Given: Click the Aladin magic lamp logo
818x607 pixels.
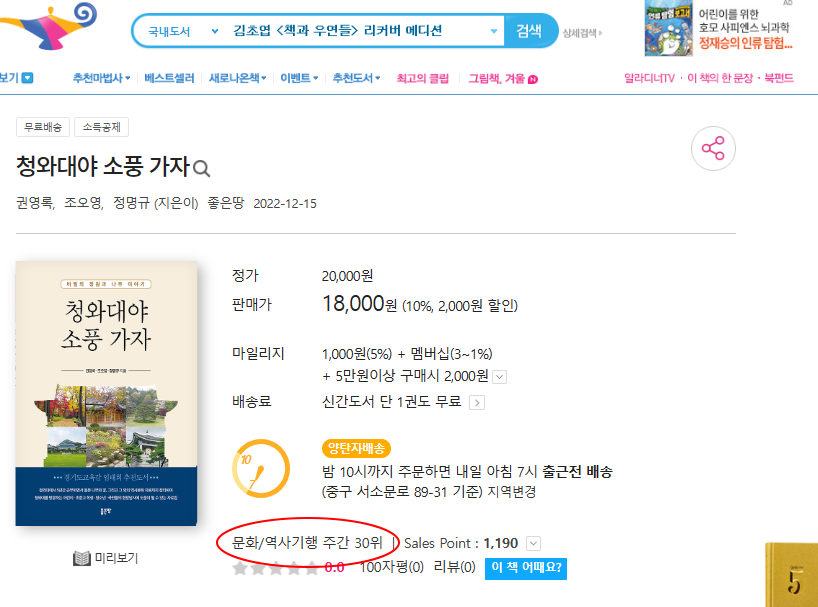Looking at the screenshot, I should click(x=50, y=26).
